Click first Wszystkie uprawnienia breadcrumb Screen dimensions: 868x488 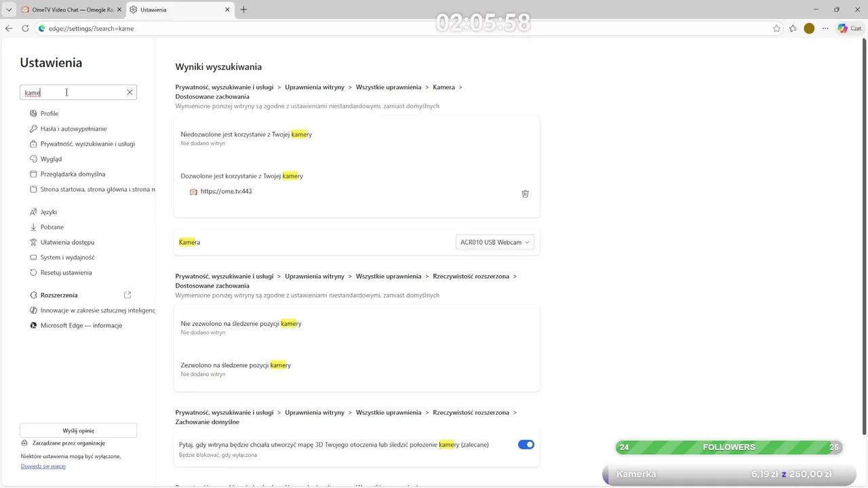click(x=389, y=87)
